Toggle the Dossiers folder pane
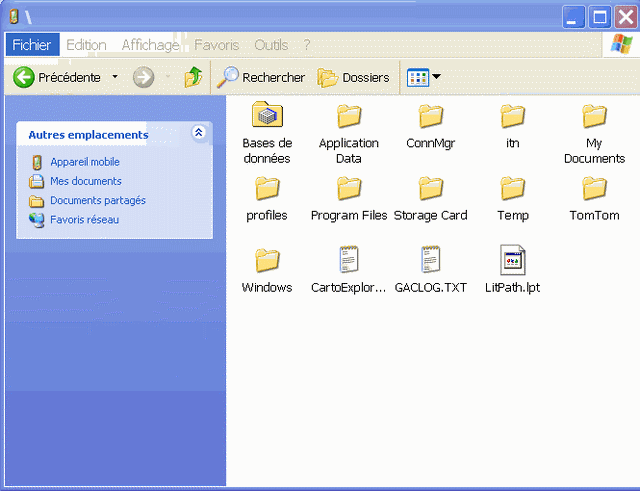 [354, 77]
